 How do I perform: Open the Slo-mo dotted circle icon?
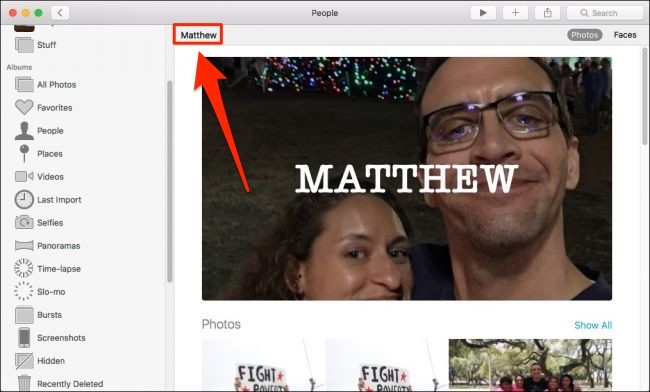pyautogui.click(x=24, y=291)
